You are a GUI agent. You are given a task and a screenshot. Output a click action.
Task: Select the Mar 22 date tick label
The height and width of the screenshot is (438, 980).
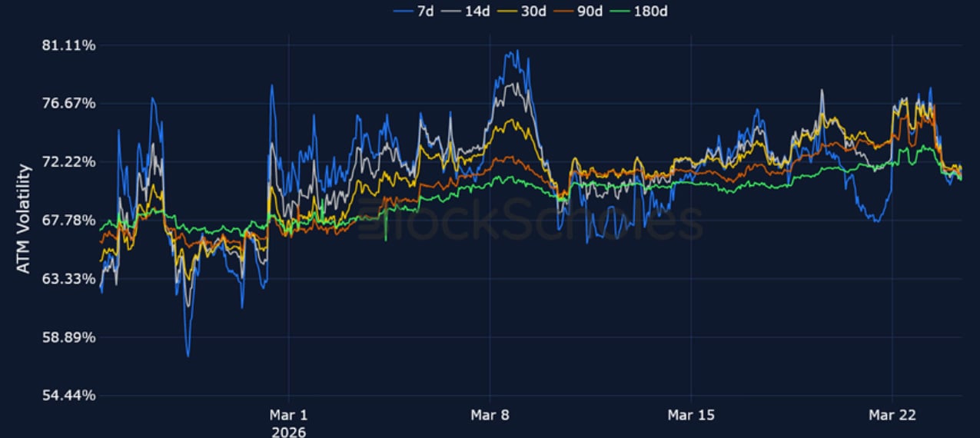(x=892, y=416)
